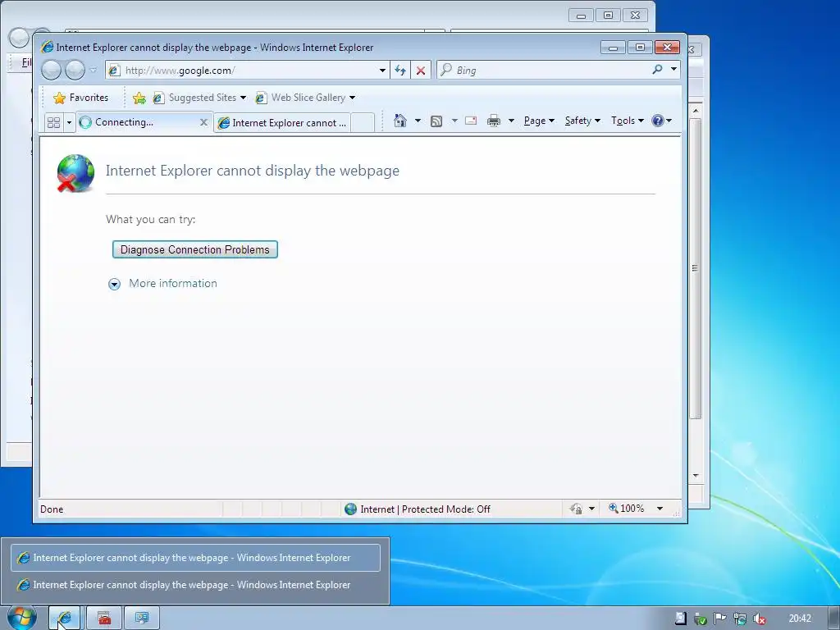Image resolution: width=840 pixels, height=630 pixels.
Task: Click the third taskbar application icon
Action: point(141,619)
